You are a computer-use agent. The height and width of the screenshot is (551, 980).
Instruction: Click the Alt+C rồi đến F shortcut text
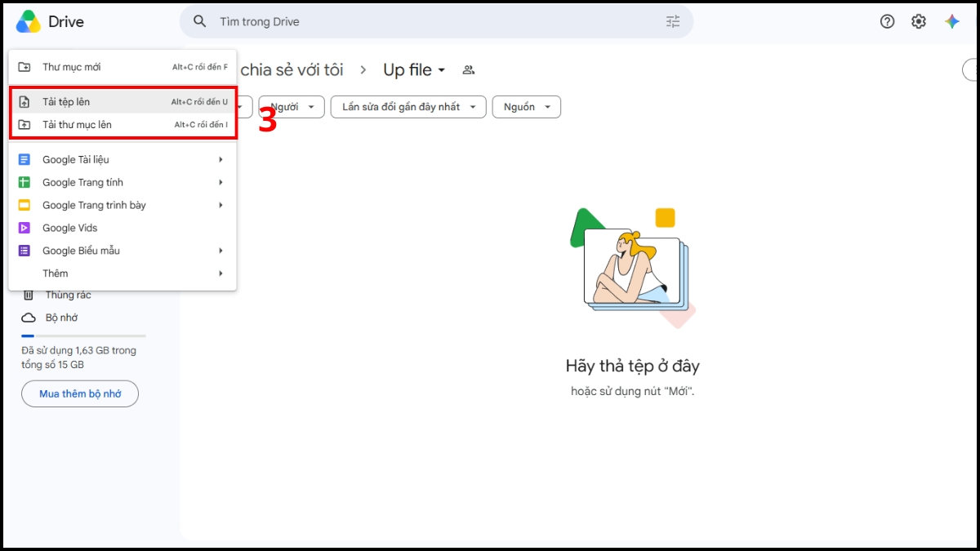200,67
